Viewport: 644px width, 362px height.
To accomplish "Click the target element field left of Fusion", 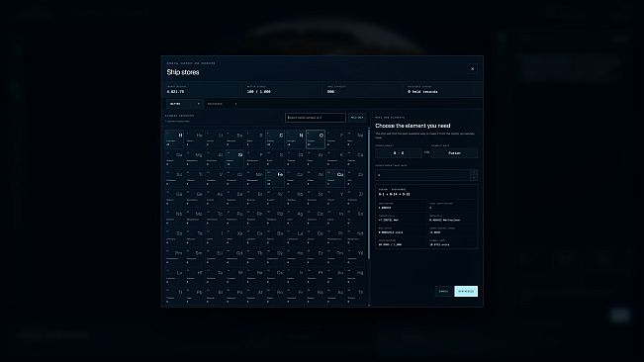I will coord(399,153).
